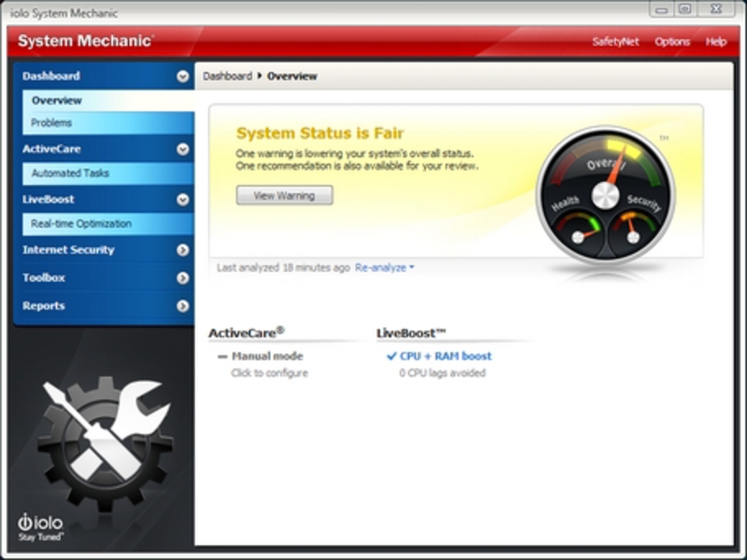Click the ActiveCare section heading in main panel

(x=247, y=332)
